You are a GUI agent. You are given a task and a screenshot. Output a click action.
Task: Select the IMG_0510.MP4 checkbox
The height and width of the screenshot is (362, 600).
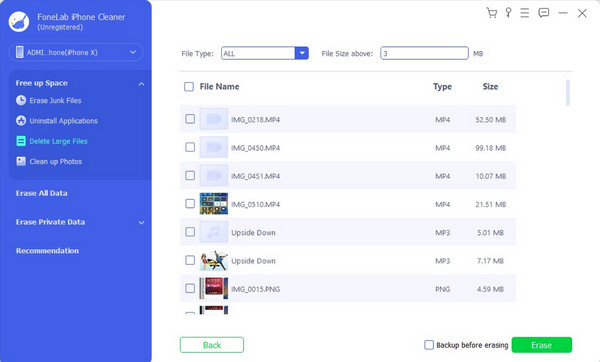190,204
